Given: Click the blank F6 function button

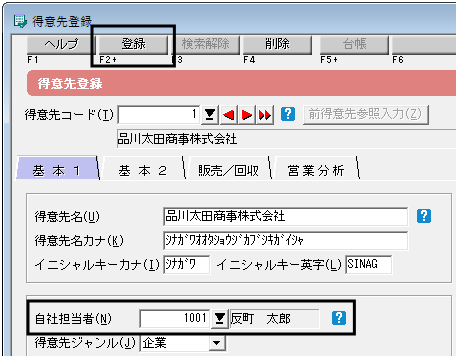Looking at the screenshot, I should coord(424,45).
